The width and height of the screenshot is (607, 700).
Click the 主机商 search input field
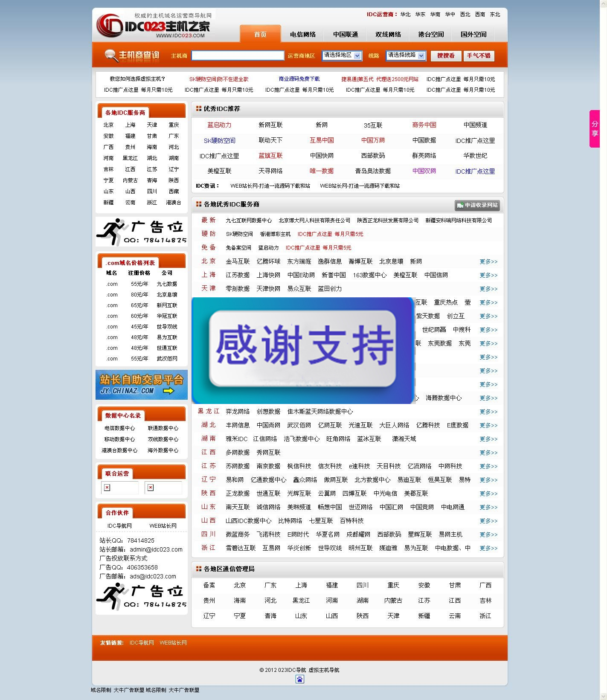coord(238,55)
